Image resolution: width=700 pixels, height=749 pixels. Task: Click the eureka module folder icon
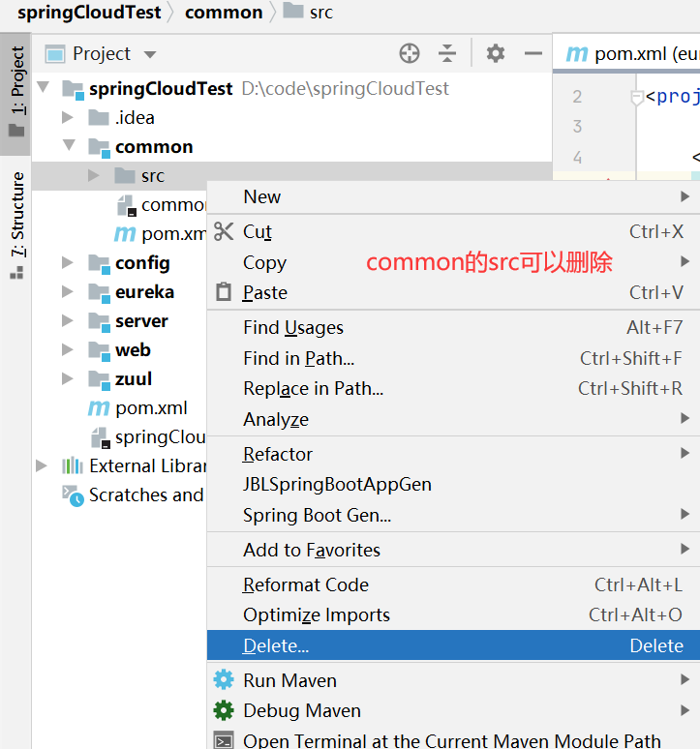100,293
